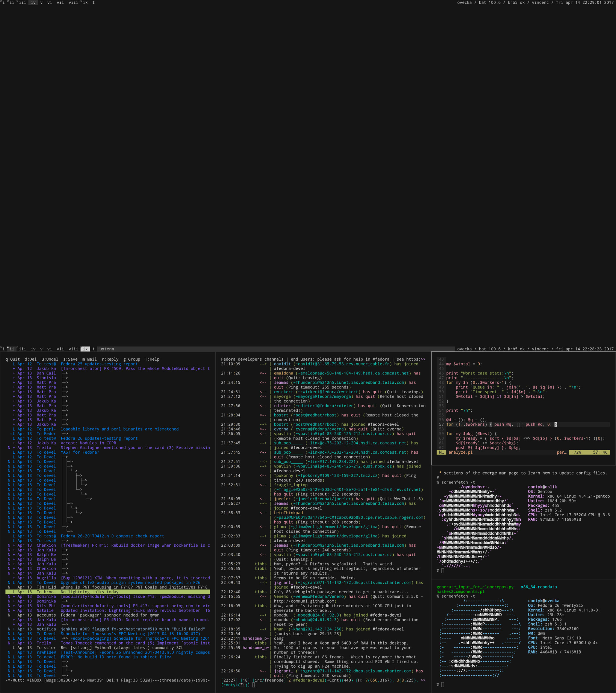This screenshot has width=616, height=693.
Task: Select mail 'Schedule for Thursday's FPC Meeting (2017-04-13'
Action: click(x=108, y=634)
